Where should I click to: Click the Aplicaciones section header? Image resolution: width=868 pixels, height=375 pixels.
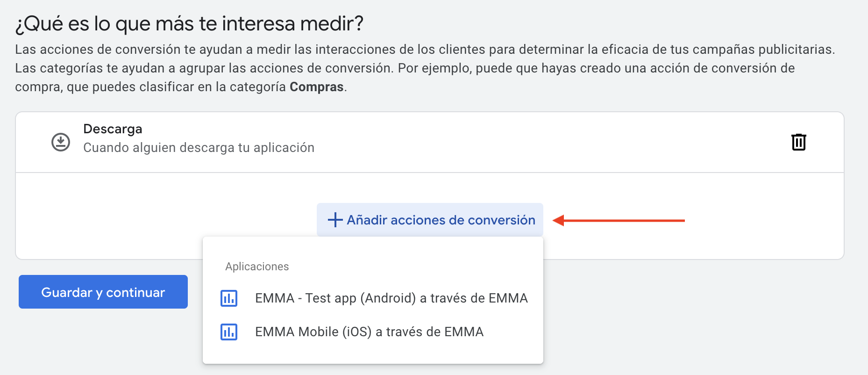[257, 267]
